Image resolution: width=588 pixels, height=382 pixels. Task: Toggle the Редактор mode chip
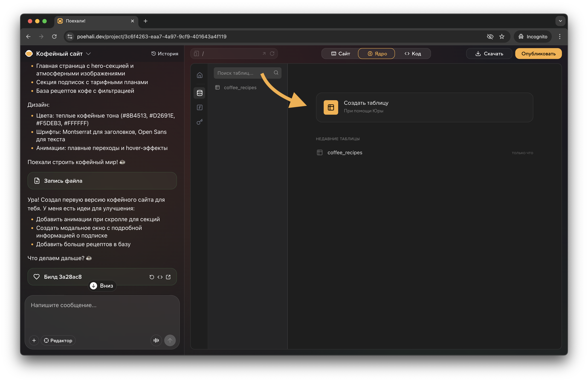click(58, 340)
